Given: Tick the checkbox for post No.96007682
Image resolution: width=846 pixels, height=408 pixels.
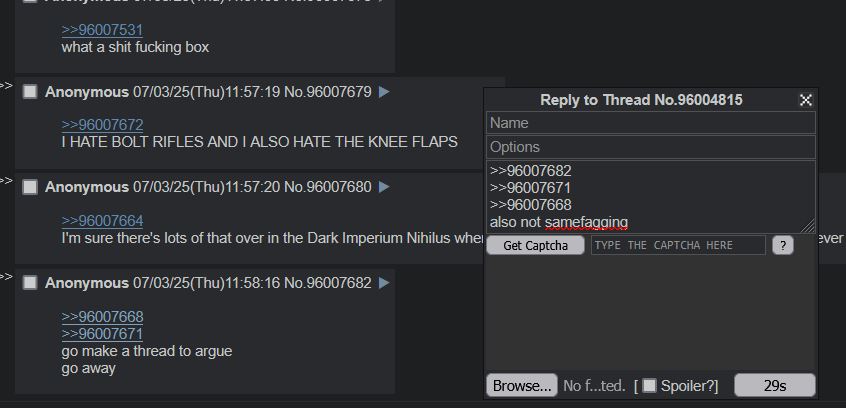Looking at the screenshot, I should [x=30, y=283].
